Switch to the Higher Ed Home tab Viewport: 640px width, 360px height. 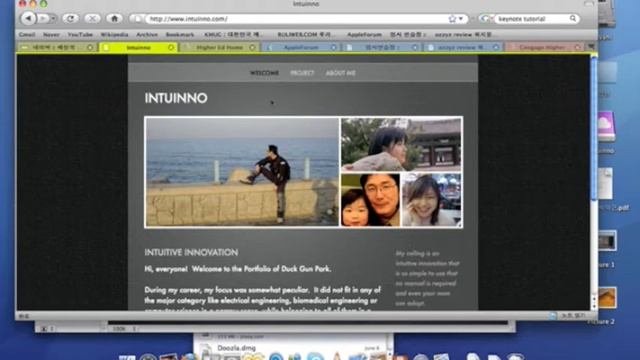(220, 48)
